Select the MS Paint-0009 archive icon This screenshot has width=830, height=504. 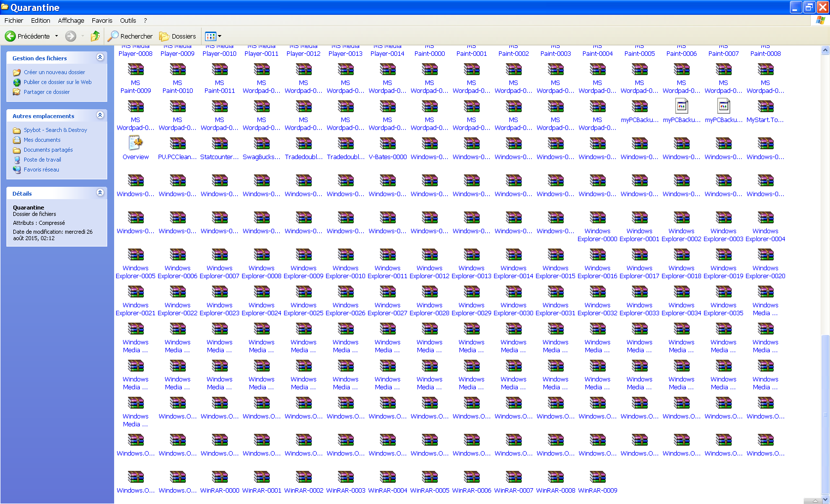click(135, 69)
